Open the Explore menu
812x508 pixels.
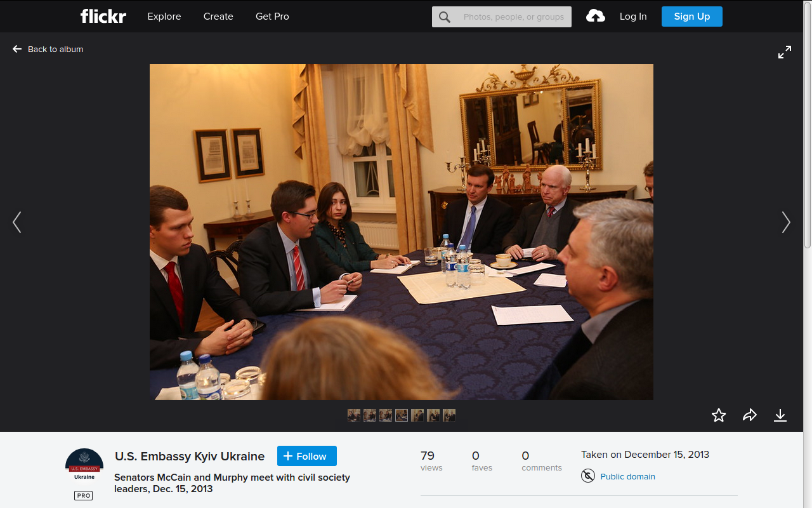coord(164,17)
